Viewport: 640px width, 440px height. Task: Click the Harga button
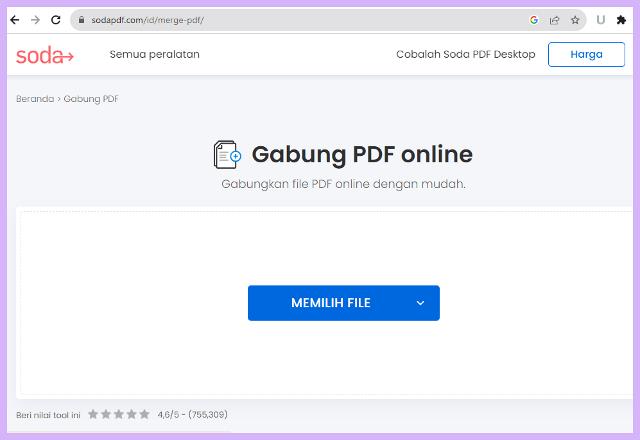point(586,54)
